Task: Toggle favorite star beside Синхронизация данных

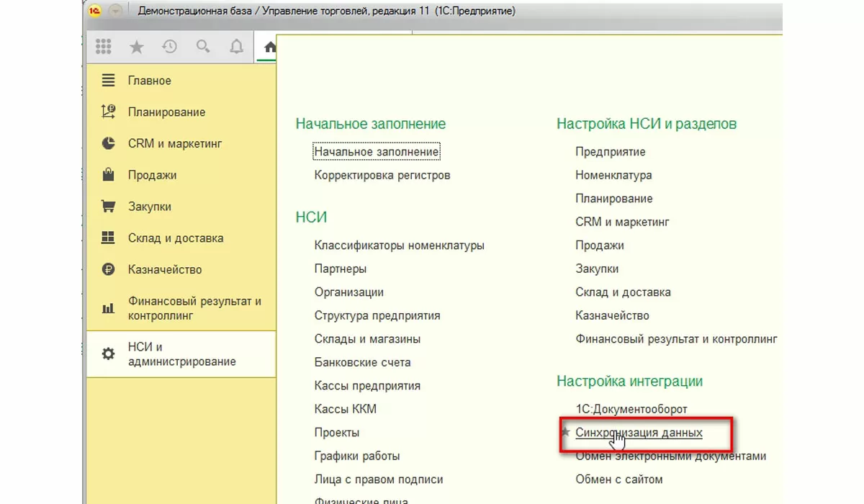Action: [565, 432]
